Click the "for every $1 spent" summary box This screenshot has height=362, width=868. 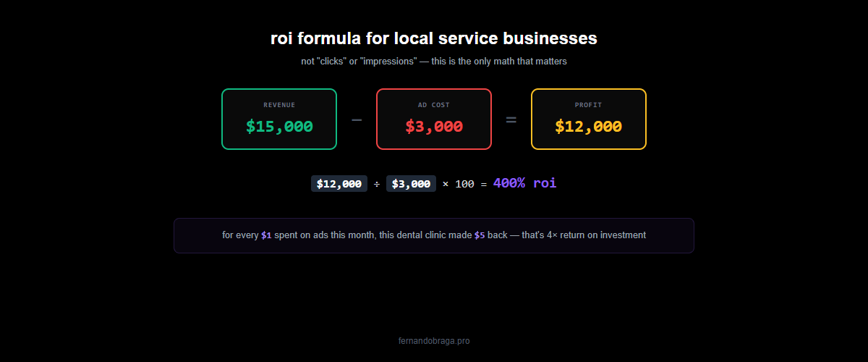[x=434, y=235]
